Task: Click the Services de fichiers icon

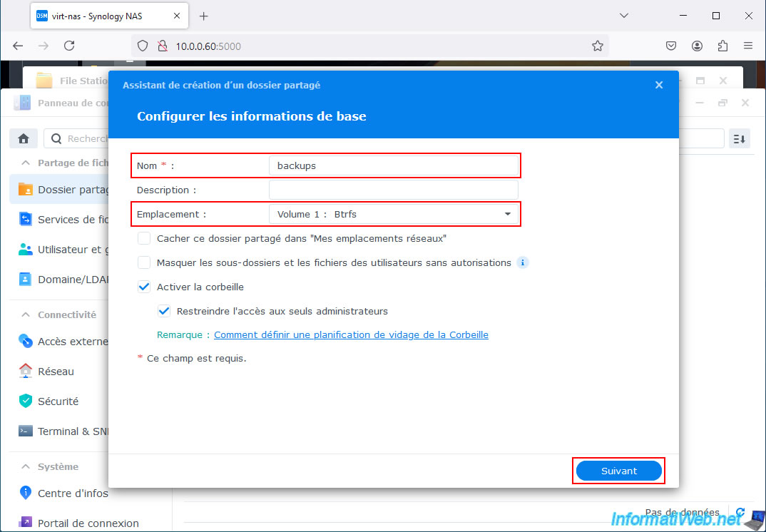Action: coord(26,220)
